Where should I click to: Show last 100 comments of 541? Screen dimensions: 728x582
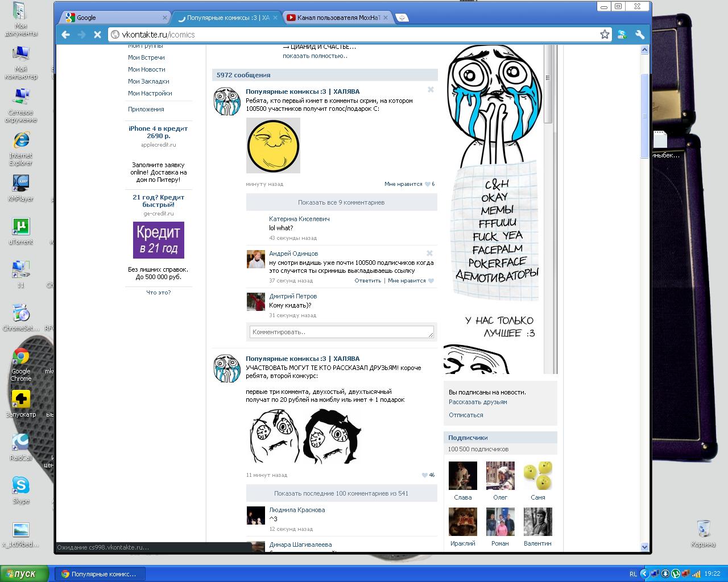click(x=341, y=493)
